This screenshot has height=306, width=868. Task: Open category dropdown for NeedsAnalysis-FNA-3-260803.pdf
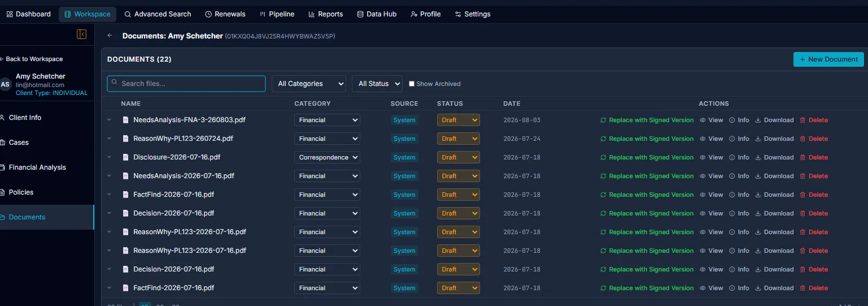click(327, 120)
